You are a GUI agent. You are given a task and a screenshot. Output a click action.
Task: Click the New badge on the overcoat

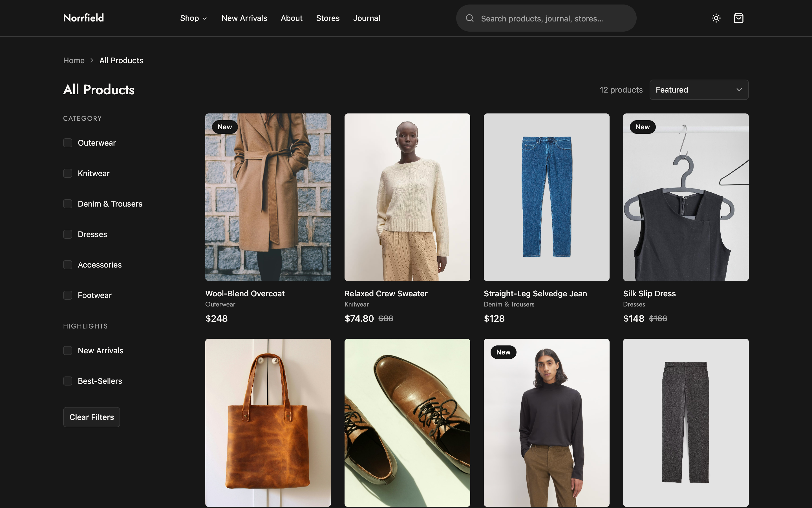tap(225, 127)
